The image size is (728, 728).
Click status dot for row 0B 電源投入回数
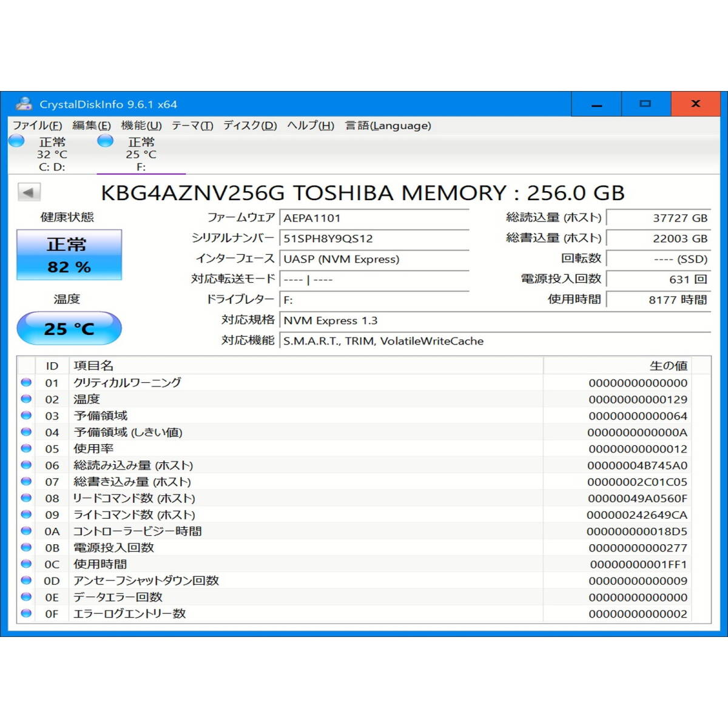(x=26, y=547)
